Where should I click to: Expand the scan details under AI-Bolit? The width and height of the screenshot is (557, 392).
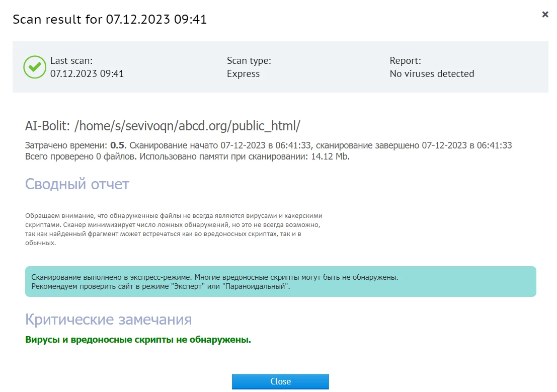point(162,126)
